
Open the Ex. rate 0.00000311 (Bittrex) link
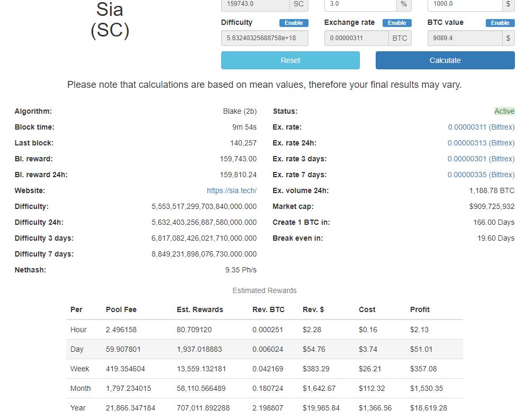(x=481, y=127)
